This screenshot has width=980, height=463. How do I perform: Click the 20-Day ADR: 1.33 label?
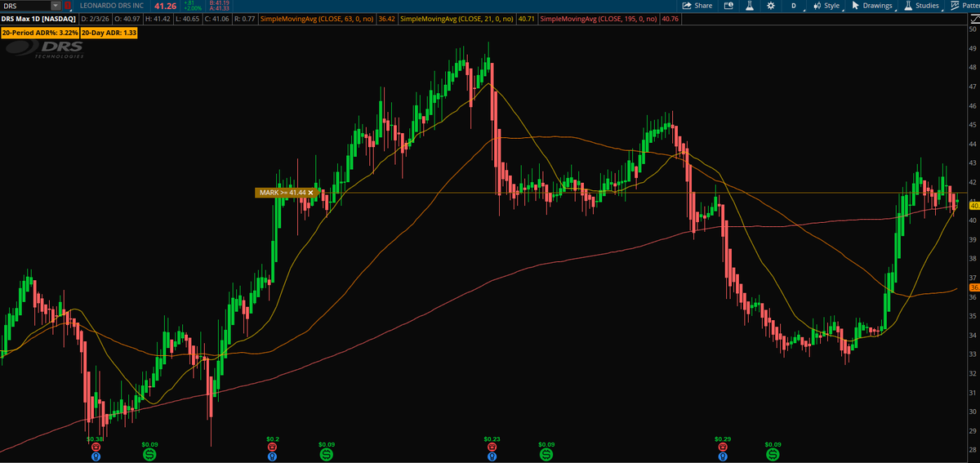[109, 32]
